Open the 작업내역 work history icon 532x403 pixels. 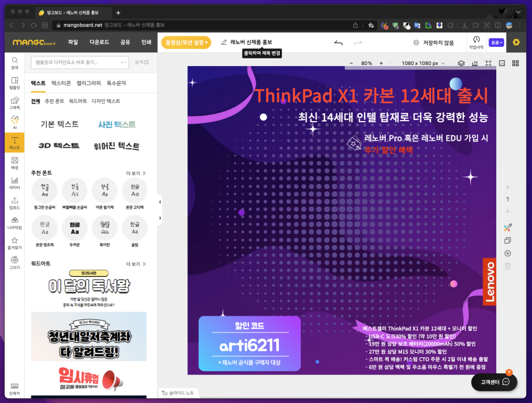coord(476,42)
